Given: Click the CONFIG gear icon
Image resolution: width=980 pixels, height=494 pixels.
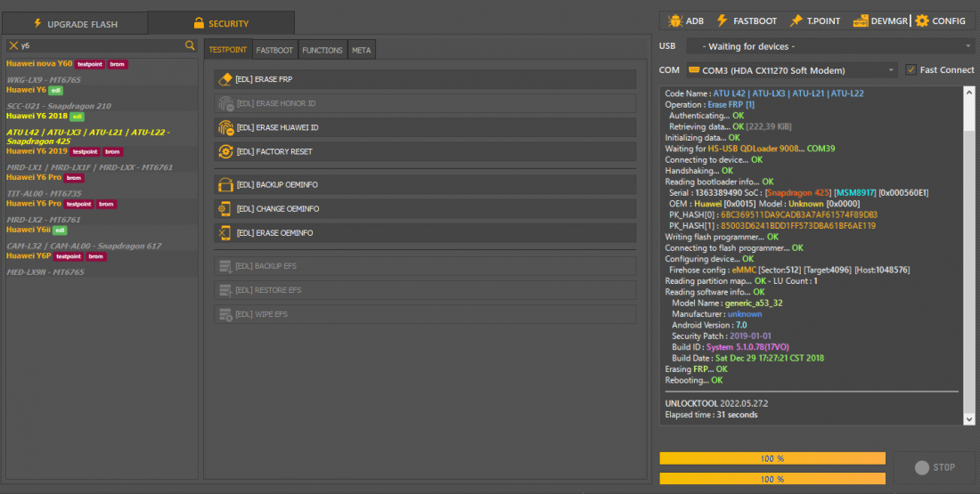Looking at the screenshot, I should 922,20.
